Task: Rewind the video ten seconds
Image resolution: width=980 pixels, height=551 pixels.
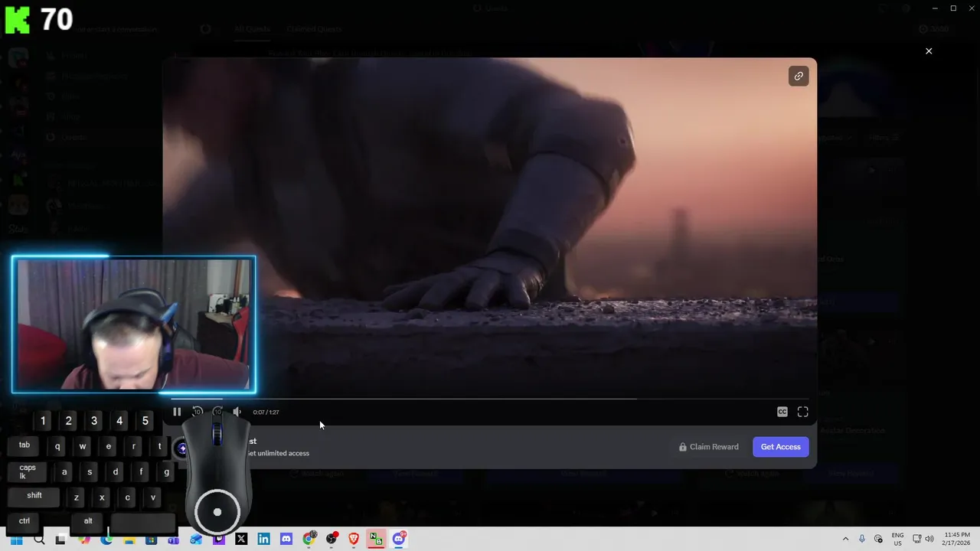Action: tap(198, 412)
